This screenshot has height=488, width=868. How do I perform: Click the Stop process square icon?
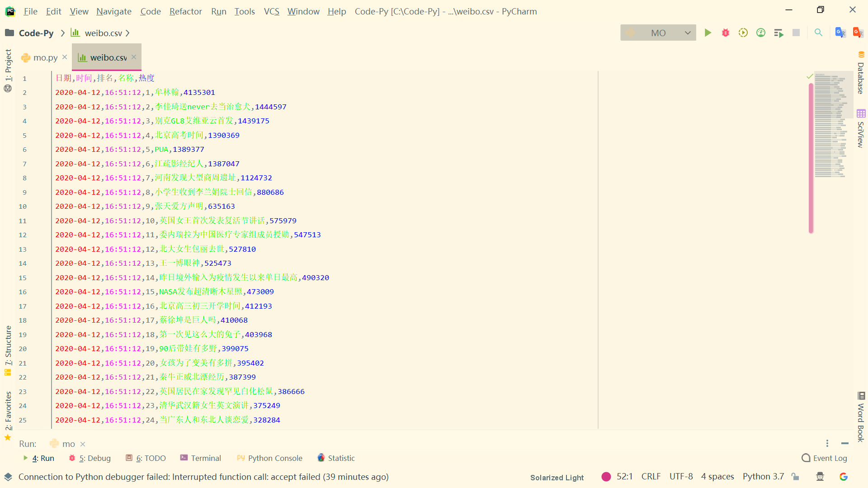[796, 33]
